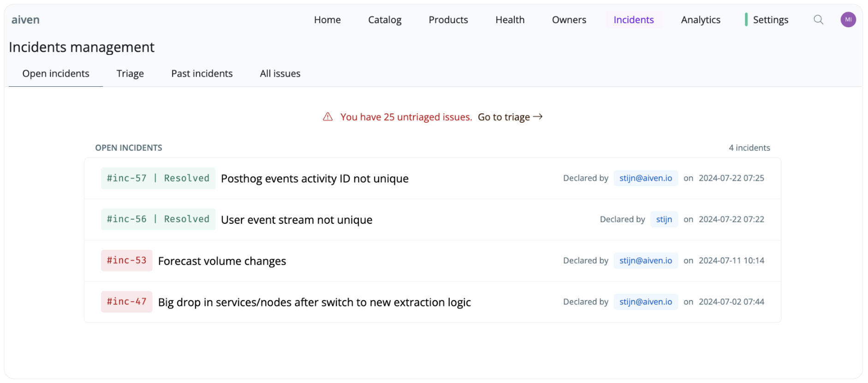
Task: Click the red #inc-47 badge
Action: tap(126, 302)
